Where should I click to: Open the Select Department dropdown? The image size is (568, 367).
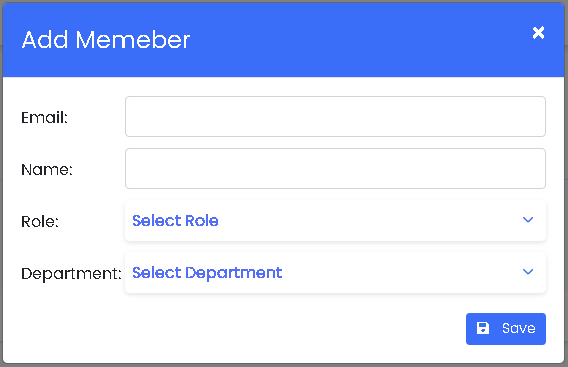pos(335,273)
